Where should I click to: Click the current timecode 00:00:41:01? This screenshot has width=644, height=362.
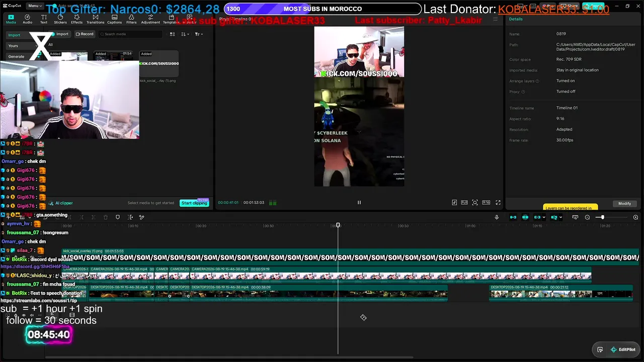pyautogui.click(x=228, y=203)
